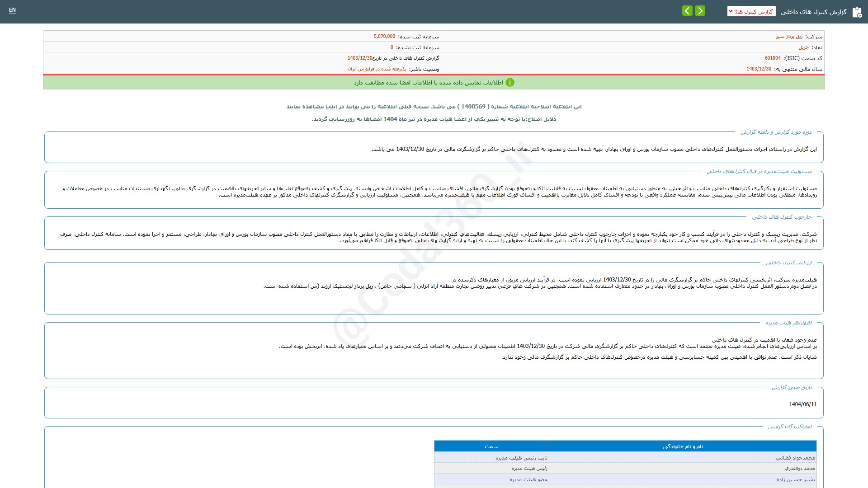Click the ISIC code 601004
Image resolution: width=868 pixels, height=488 pixels.
[773, 58]
